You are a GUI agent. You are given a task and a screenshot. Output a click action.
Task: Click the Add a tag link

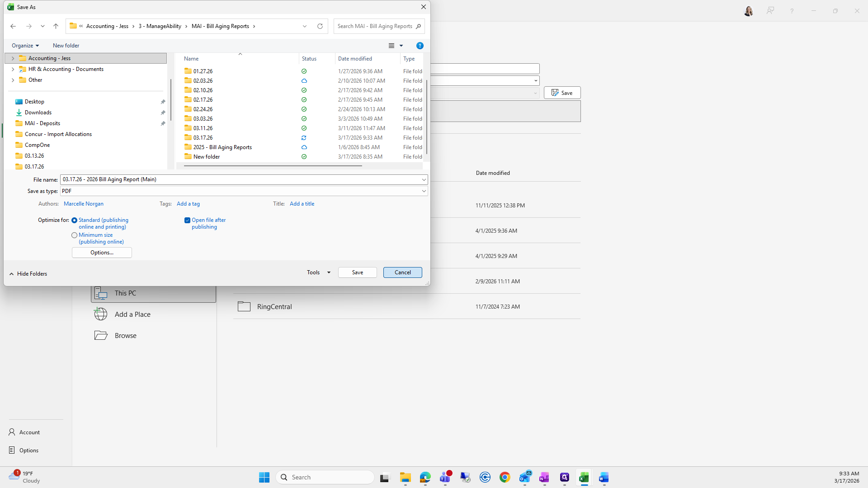188,204
